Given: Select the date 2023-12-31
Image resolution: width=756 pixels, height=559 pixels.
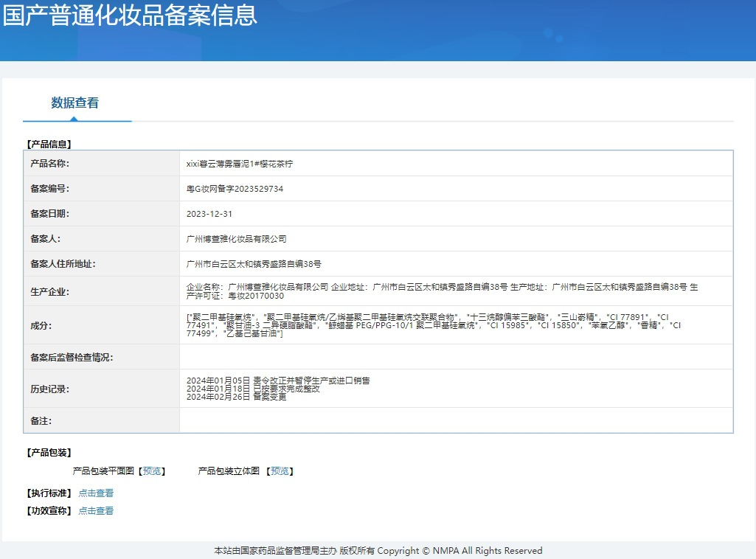Looking at the screenshot, I should click(x=209, y=214).
